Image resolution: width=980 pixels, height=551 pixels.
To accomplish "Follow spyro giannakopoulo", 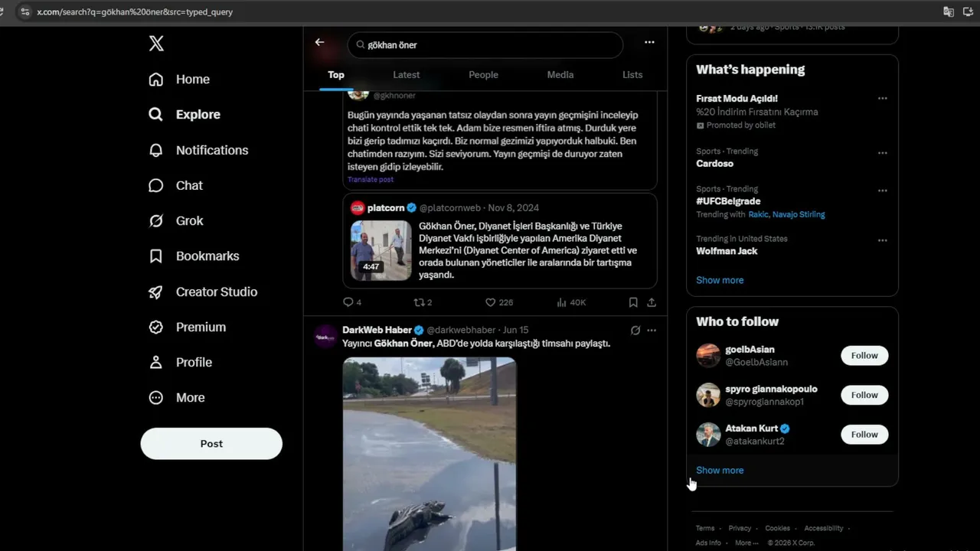I will tap(864, 395).
